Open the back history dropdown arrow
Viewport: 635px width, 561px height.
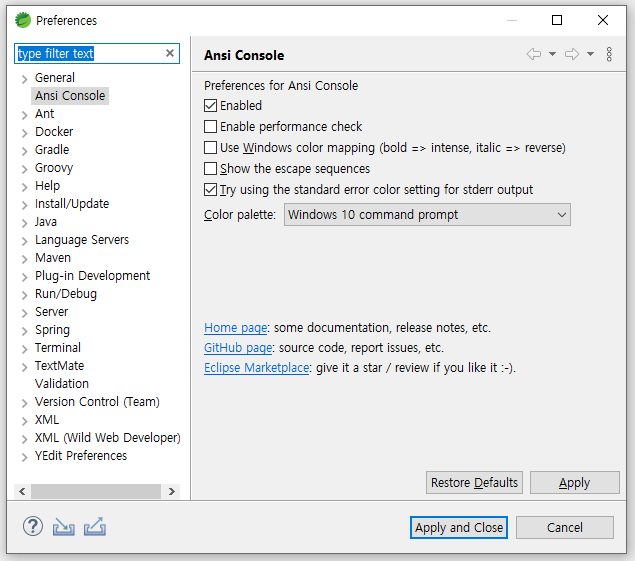(x=552, y=54)
